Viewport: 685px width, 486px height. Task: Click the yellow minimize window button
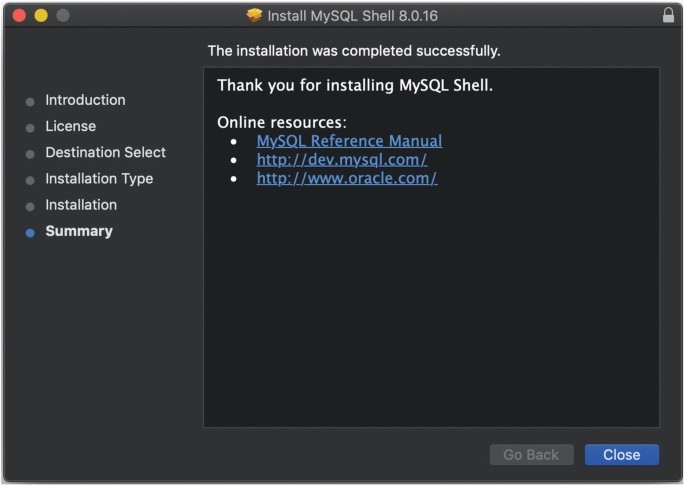41,16
